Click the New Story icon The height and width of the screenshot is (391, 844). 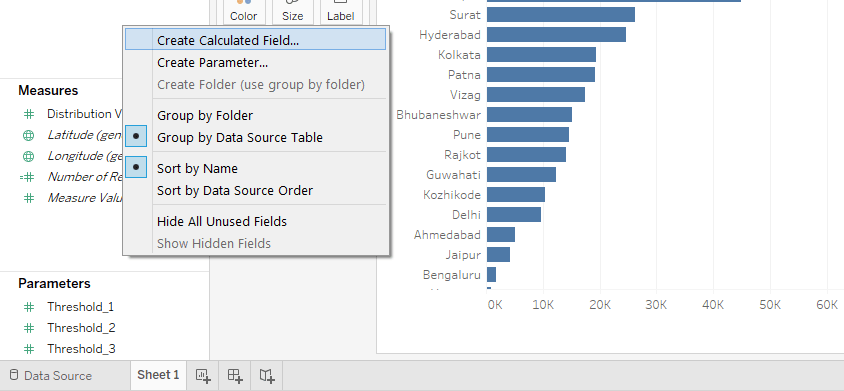click(267, 375)
